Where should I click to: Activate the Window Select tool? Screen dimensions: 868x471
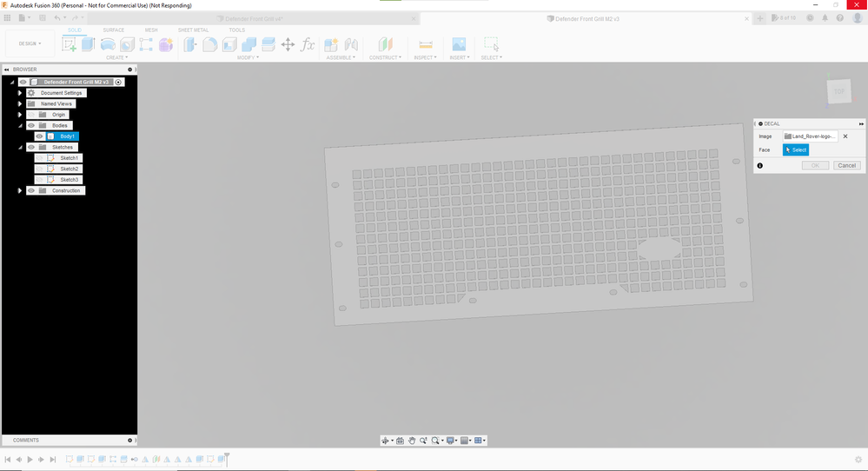[491, 45]
